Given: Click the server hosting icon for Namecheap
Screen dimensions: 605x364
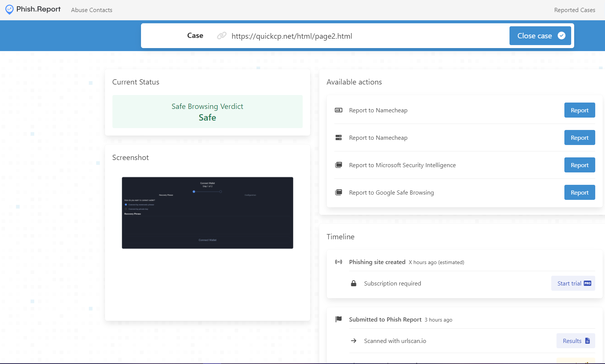Looking at the screenshot, I should [x=338, y=137].
